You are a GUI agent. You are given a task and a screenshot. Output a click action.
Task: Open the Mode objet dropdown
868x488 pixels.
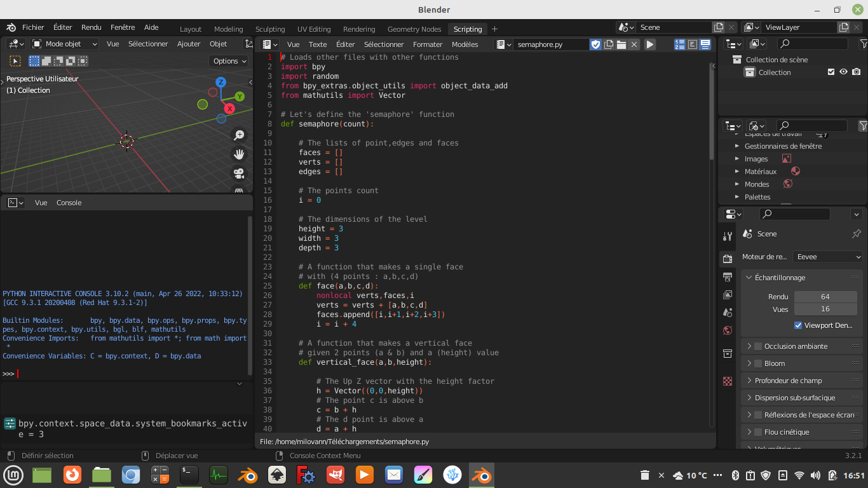click(x=65, y=44)
